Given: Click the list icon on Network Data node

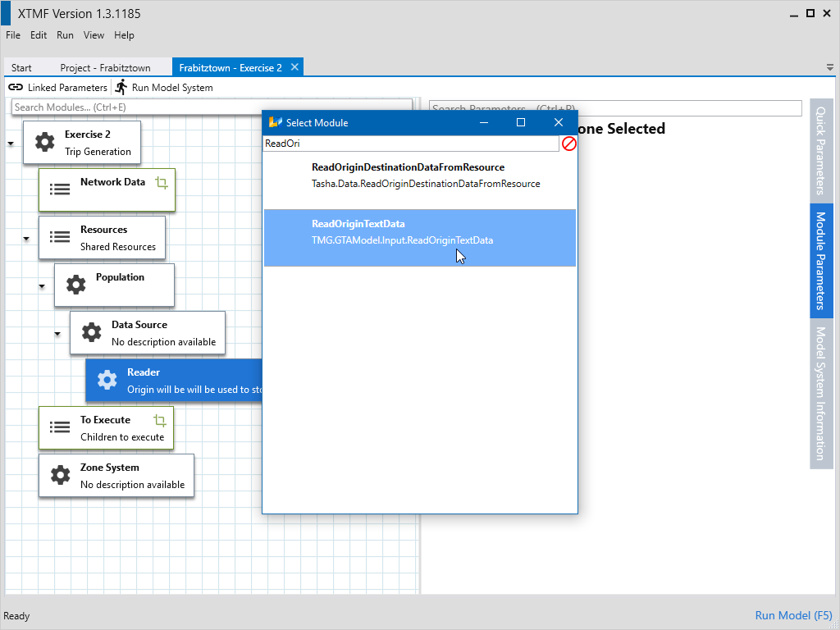Looking at the screenshot, I should [60, 189].
